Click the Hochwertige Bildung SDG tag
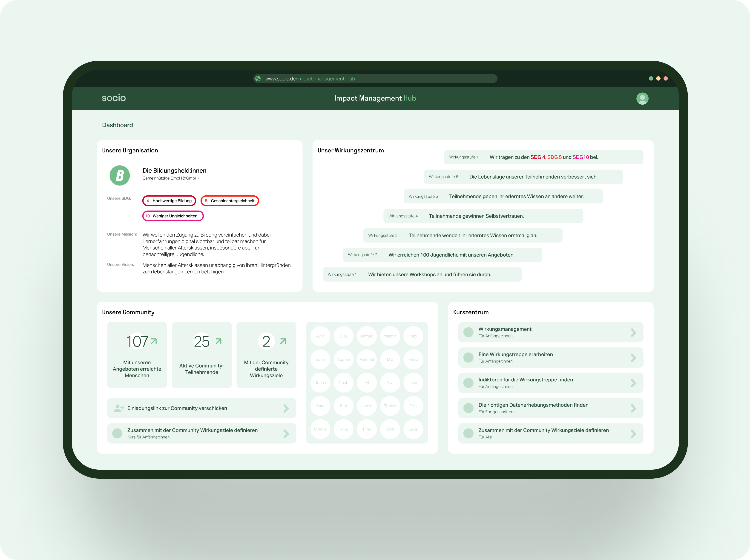This screenshot has height=560, width=750. tap(169, 201)
